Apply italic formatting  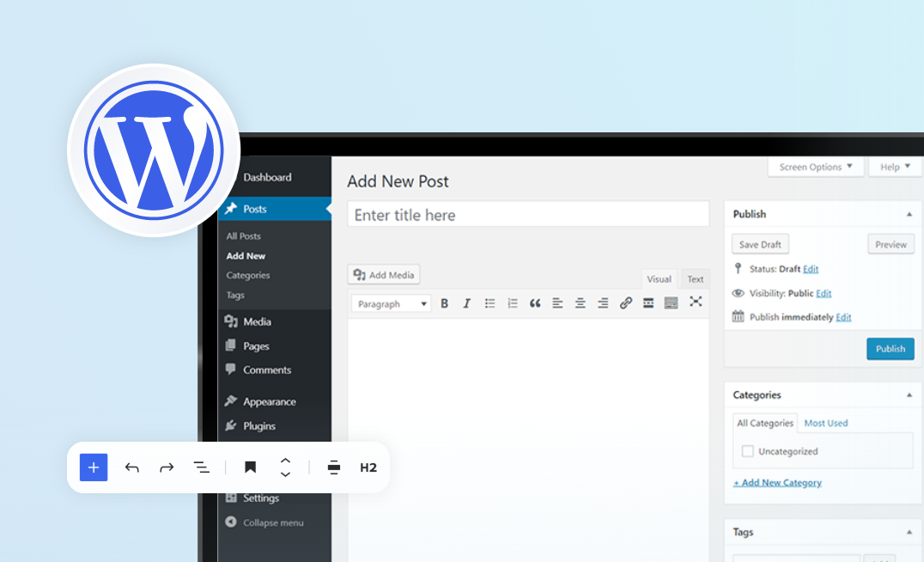(x=467, y=302)
